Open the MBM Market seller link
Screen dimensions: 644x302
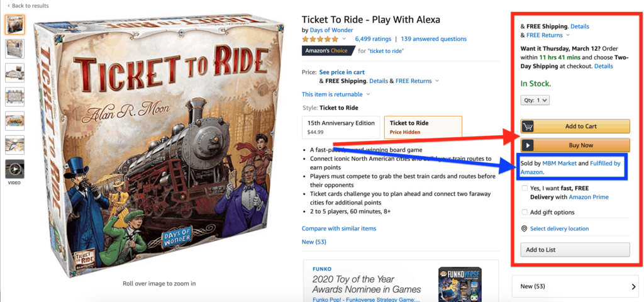(x=559, y=164)
